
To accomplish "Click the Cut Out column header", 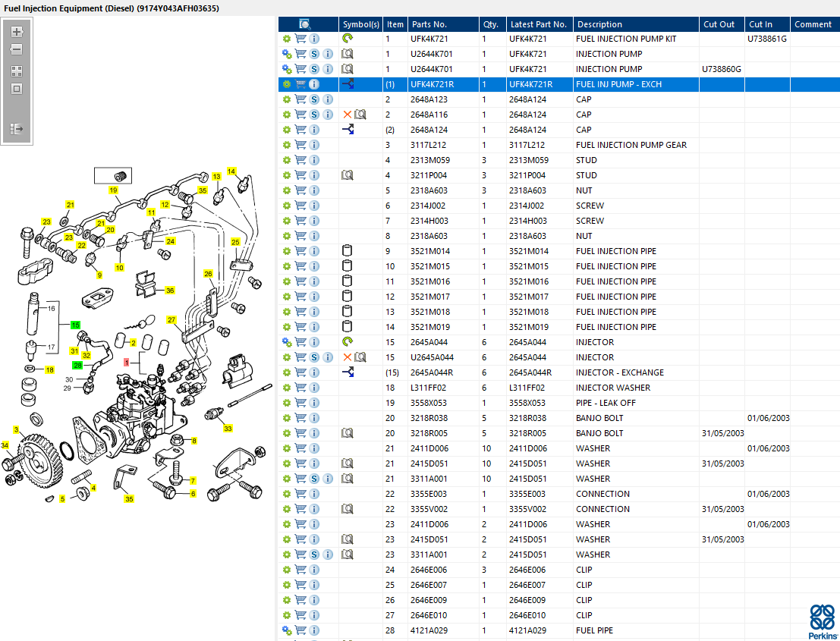I will 722,24.
